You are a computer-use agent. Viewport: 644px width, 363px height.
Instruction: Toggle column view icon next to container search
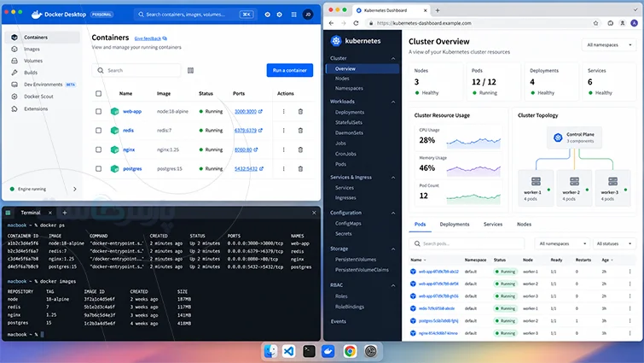190,70
